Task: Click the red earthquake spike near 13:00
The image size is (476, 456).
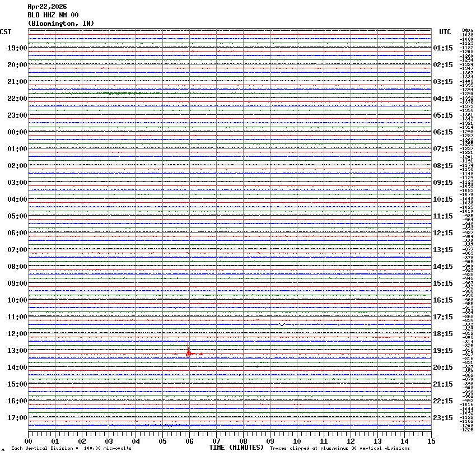Action: (x=189, y=352)
